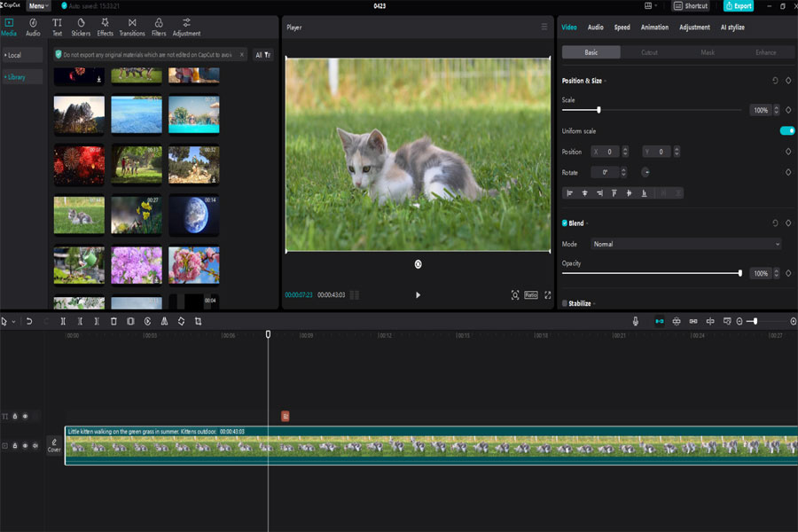This screenshot has height=532, width=798.
Task: Click the Export button
Action: point(739,5)
